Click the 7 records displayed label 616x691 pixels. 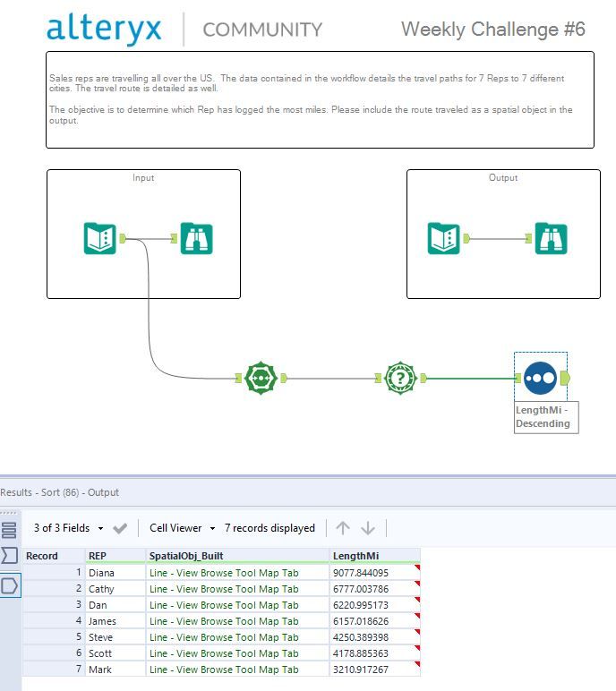(269, 528)
